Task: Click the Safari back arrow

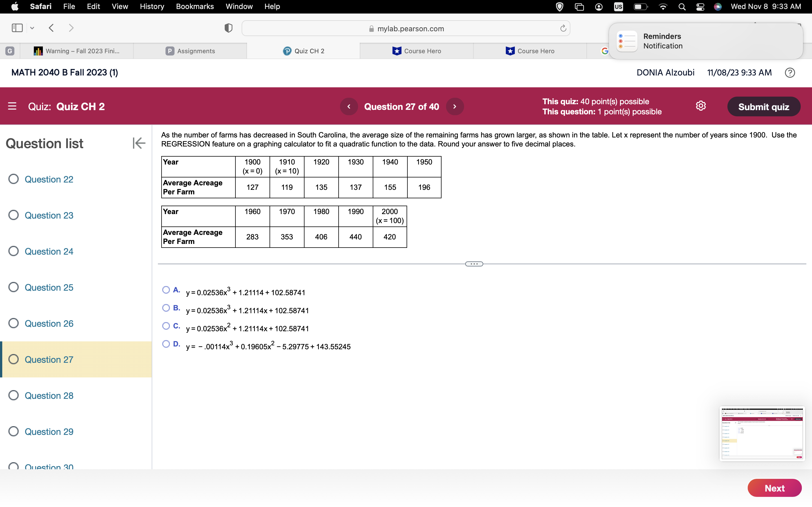Action: pyautogui.click(x=51, y=28)
